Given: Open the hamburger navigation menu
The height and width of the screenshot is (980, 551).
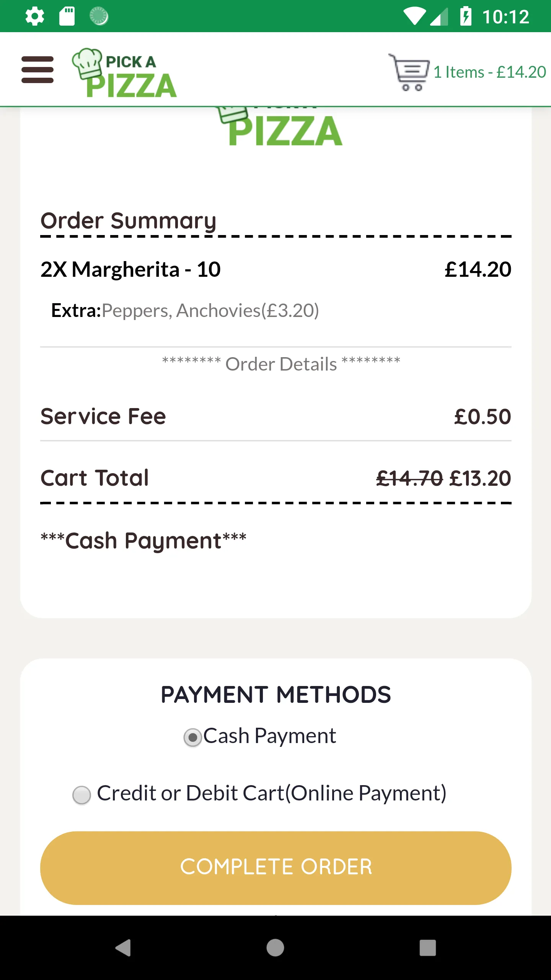Looking at the screenshot, I should coord(37,70).
